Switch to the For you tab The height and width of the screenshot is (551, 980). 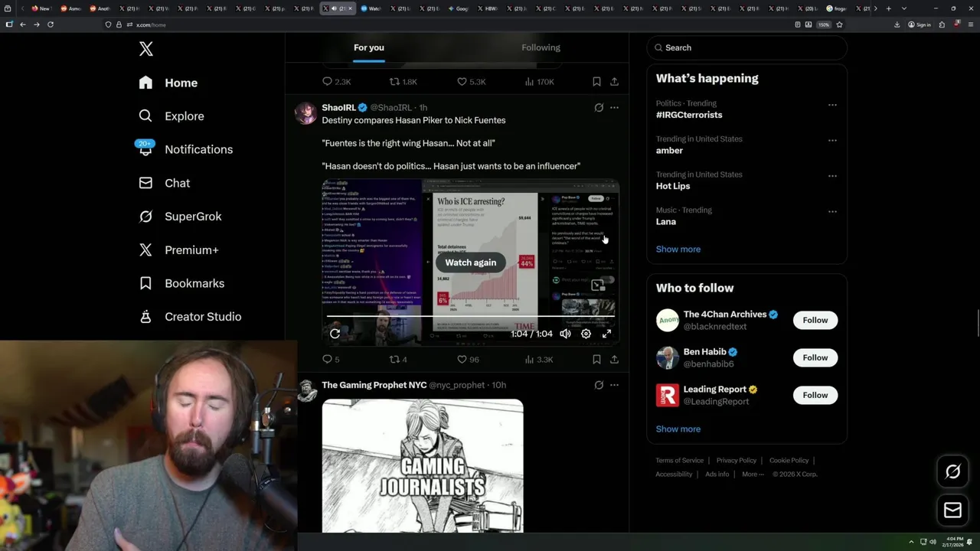point(369,47)
